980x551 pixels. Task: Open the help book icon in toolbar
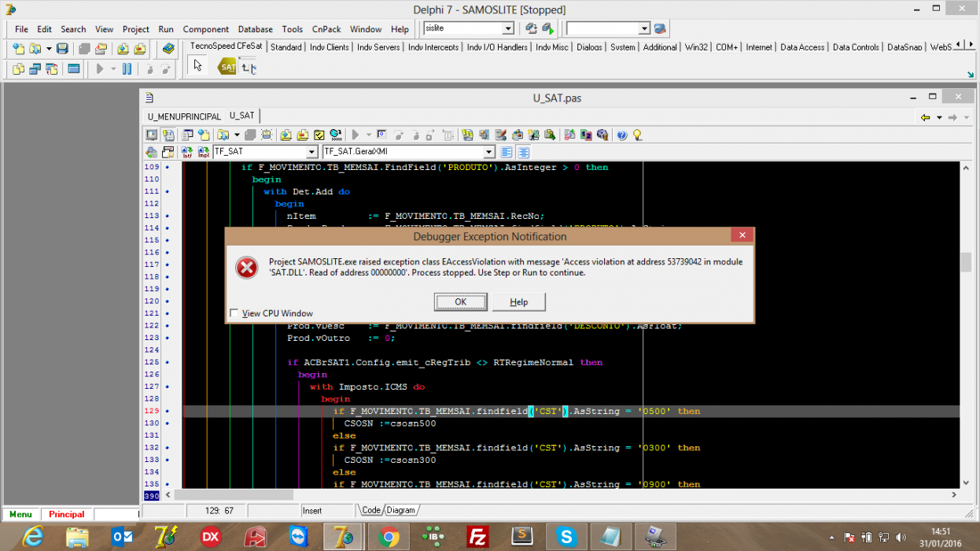click(168, 49)
